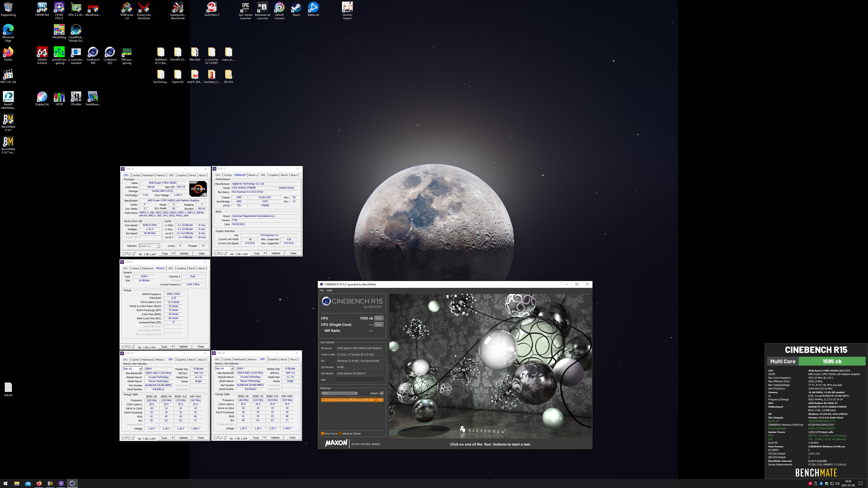Switch to Bench tab in CPU-Z Mainboard window

(x=284, y=175)
